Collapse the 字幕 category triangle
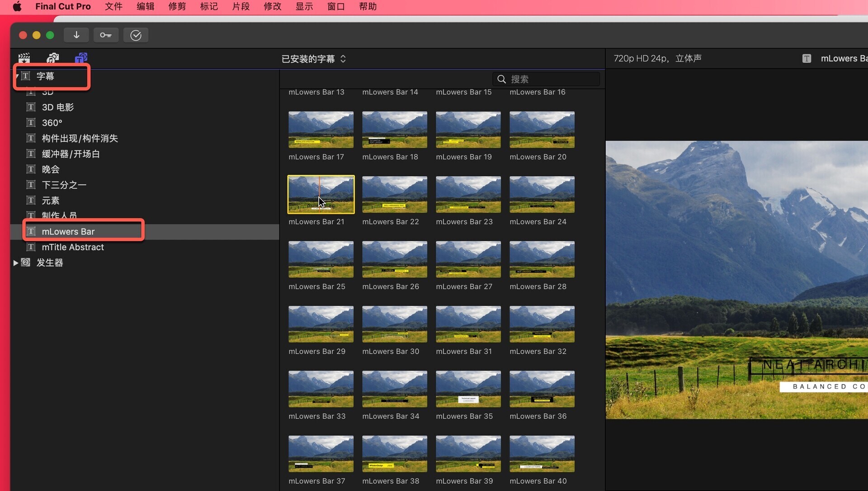 16,76
